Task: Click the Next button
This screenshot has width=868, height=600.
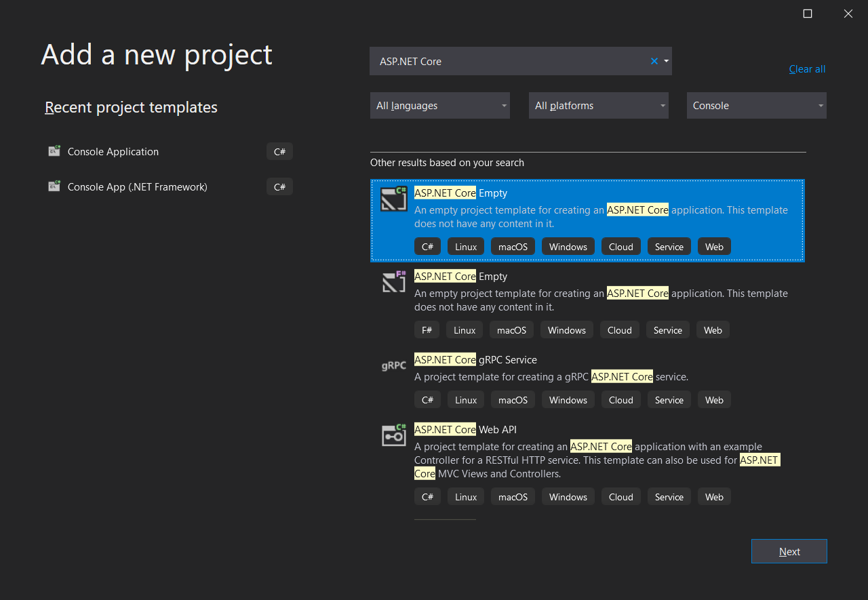Action: pyautogui.click(x=789, y=551)
